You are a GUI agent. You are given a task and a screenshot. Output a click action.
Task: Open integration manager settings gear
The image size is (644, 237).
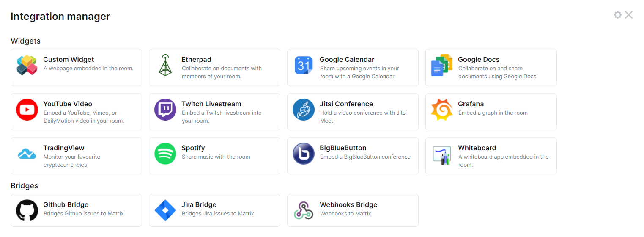coord(618,15)
